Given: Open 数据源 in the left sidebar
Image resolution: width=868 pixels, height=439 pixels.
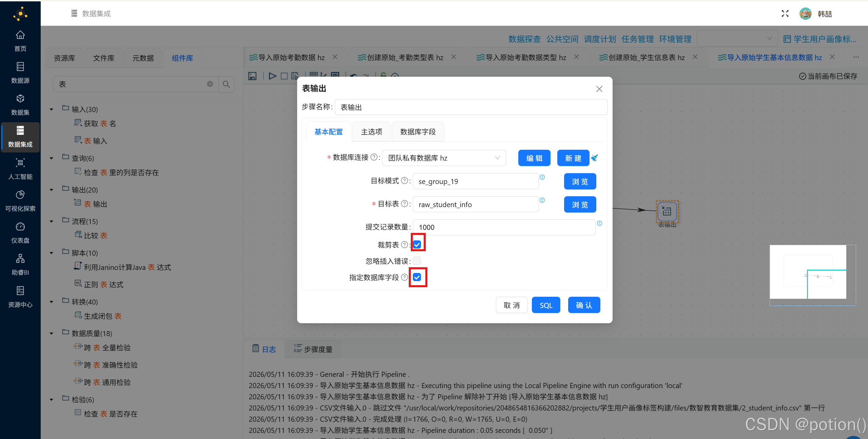Looking at the screenshot, I should (x=20, y=73).
